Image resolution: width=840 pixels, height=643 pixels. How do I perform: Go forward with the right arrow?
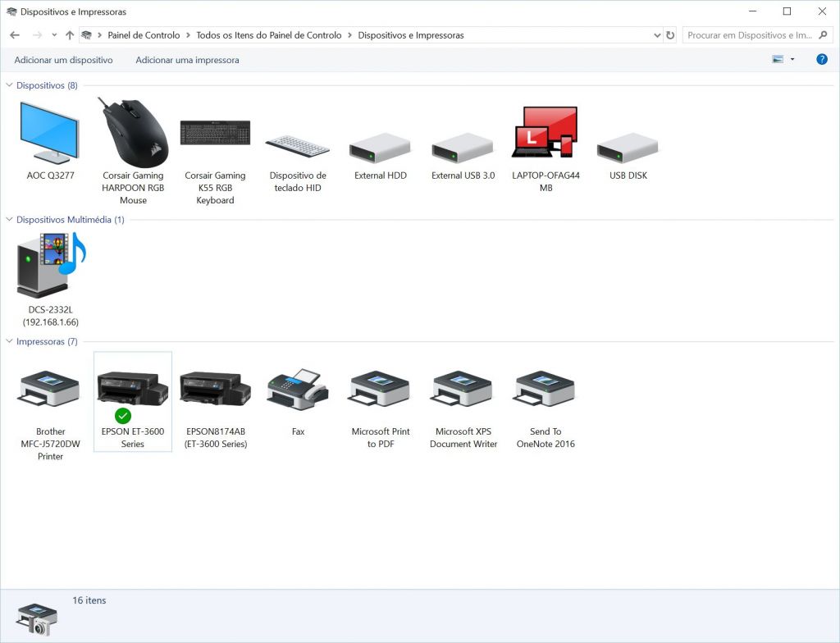pos(37,35)
